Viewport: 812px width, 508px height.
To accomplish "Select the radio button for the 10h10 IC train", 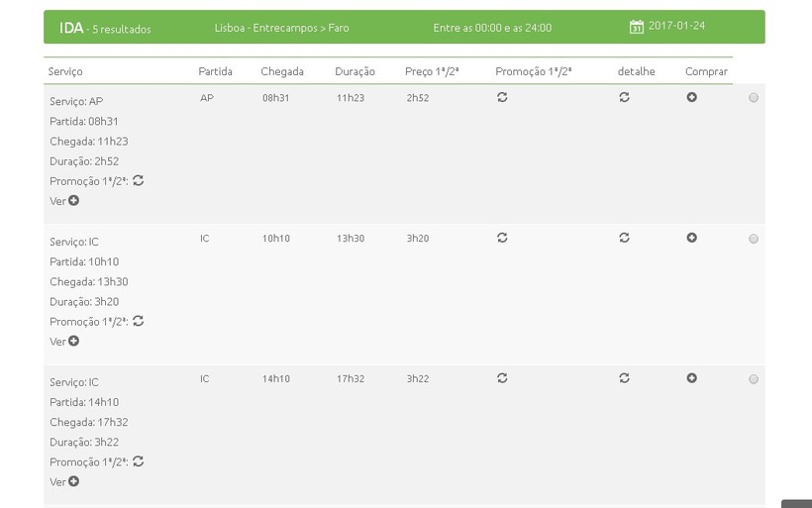I will 754,239.
